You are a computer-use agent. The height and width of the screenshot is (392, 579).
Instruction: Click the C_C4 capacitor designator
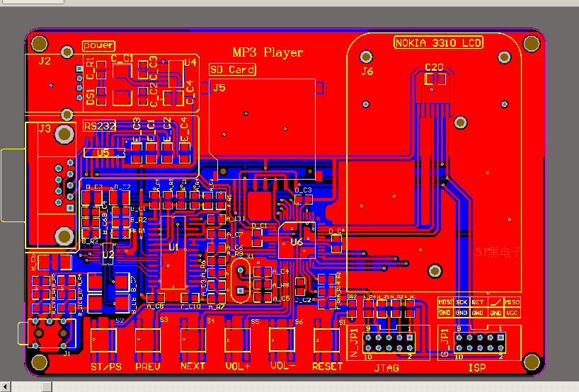point(190,92)
